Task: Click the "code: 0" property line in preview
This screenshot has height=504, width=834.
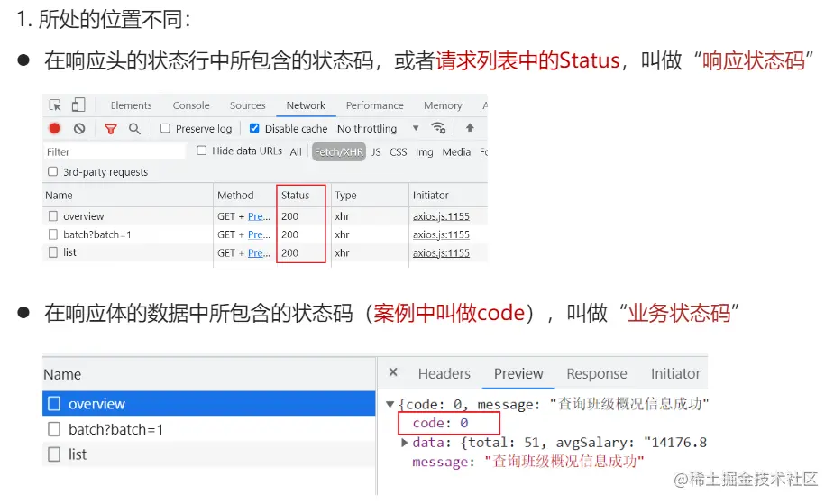Action: coord(440,423)
